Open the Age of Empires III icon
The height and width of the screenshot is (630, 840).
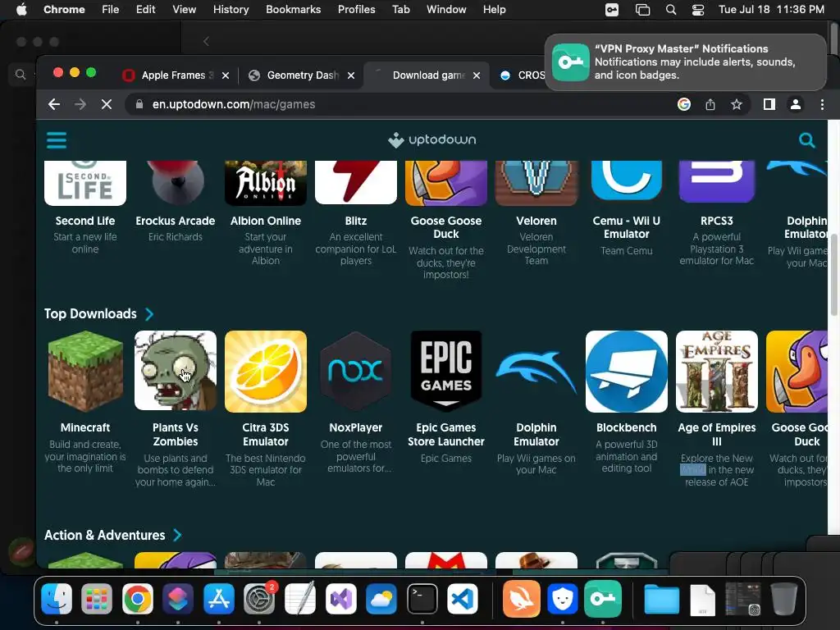717,372
